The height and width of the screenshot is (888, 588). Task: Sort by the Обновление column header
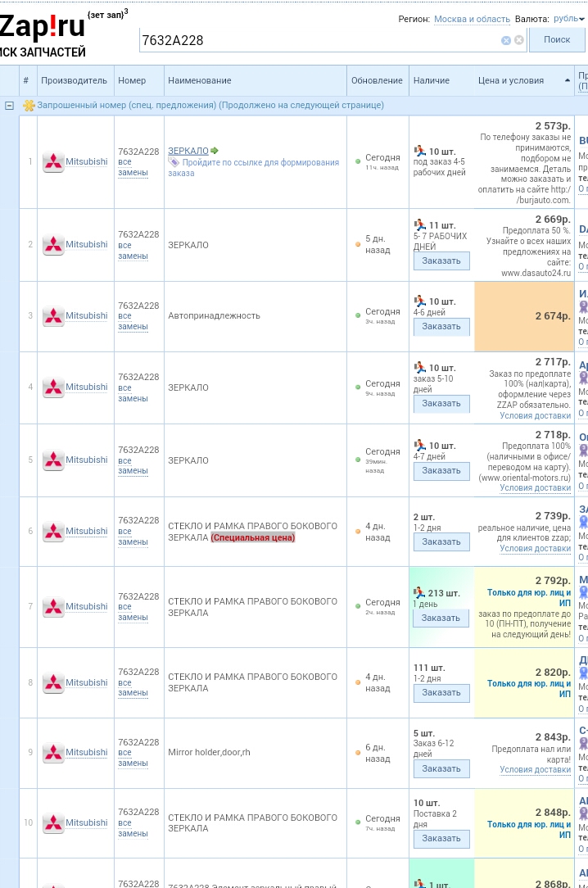pos(377,80)
